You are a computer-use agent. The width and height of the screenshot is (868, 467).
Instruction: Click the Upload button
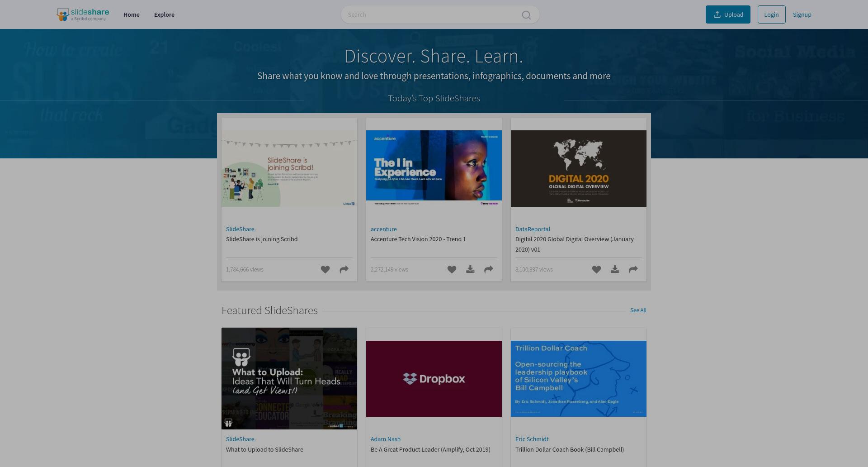pyautogui.click(x=728, y=14)
